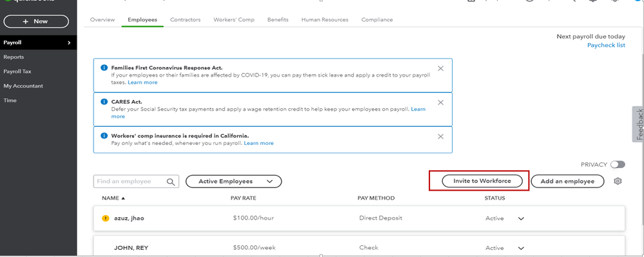644x257 pixels.
Task: Click the PAY RATE column header
Action: point(243,198)
